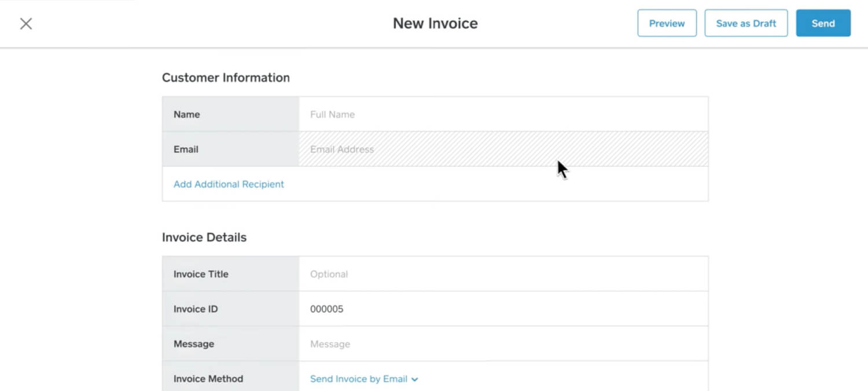The width and height of the screenshot is (868, 391).
Task: Save the invoice as a draft
Action: click(x=746, y=23)
